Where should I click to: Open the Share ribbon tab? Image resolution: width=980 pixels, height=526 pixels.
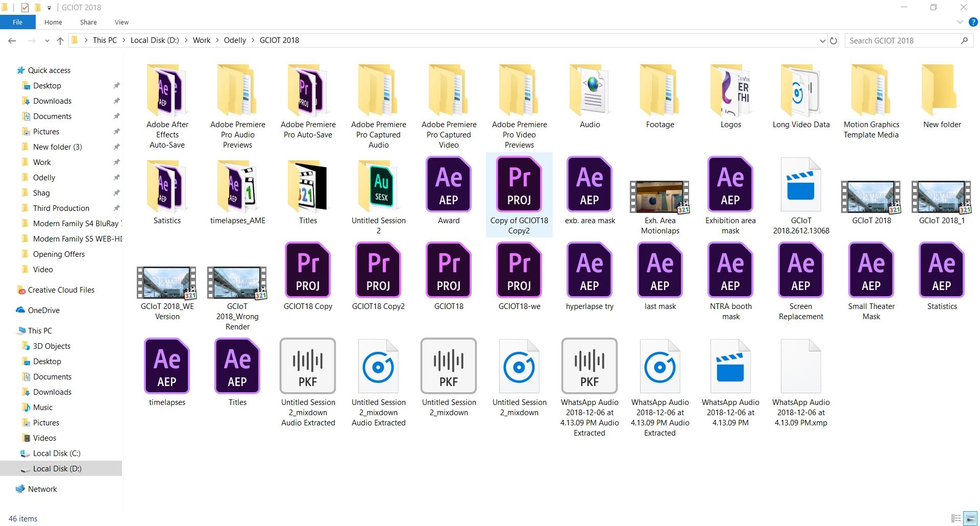[x=88, y=22]
